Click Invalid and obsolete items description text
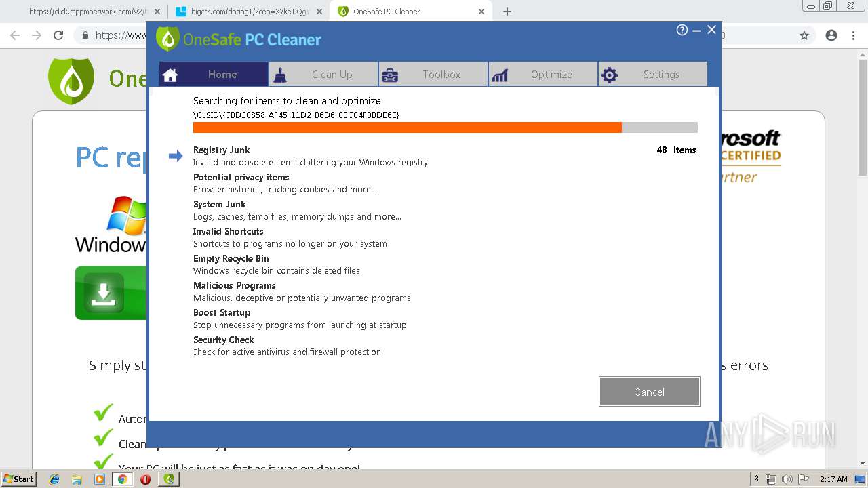 (x=311, y=163)
